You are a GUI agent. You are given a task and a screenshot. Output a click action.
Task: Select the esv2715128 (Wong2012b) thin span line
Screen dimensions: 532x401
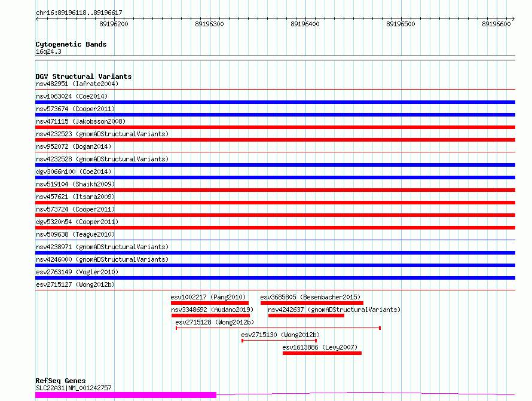(278, 328)
